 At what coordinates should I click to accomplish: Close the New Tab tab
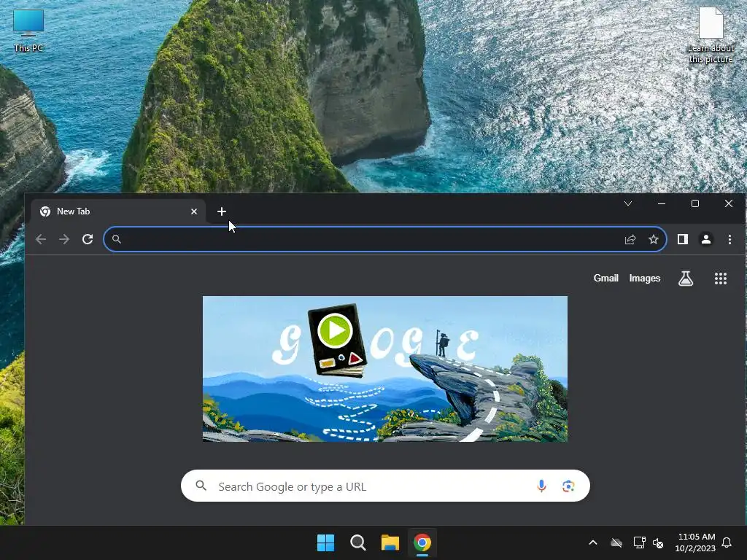tap(194, 211)
